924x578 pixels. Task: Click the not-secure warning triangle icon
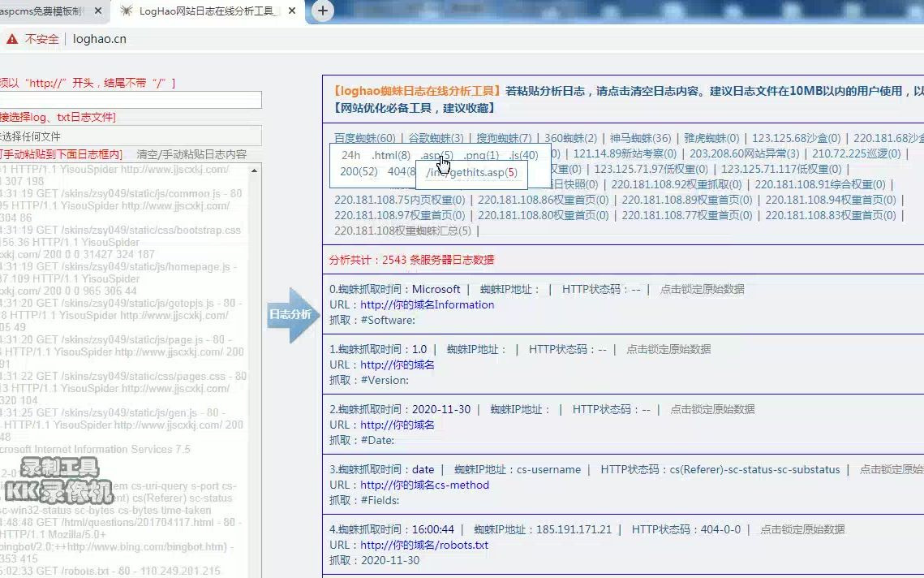[12, 39]
